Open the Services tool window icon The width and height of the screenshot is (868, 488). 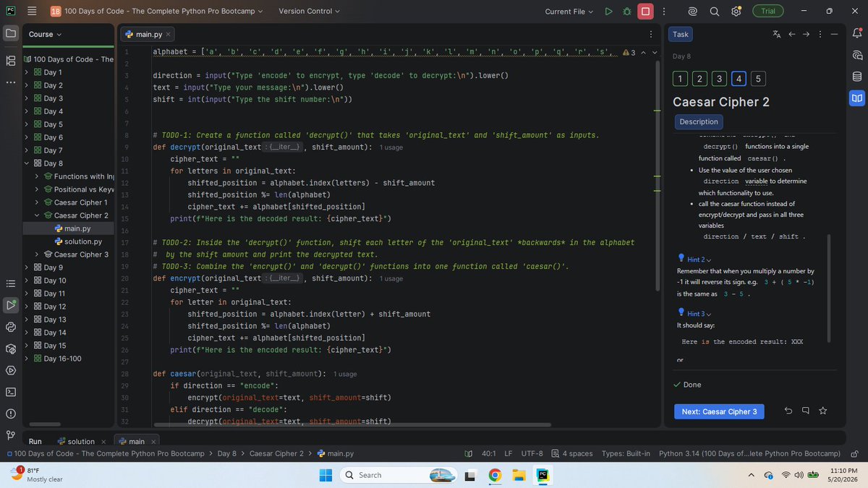pyautogui.click(x=11, y=370)
